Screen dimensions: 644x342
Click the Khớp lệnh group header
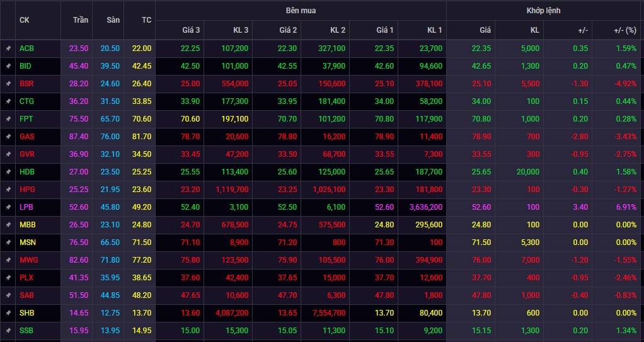point(543,11)
